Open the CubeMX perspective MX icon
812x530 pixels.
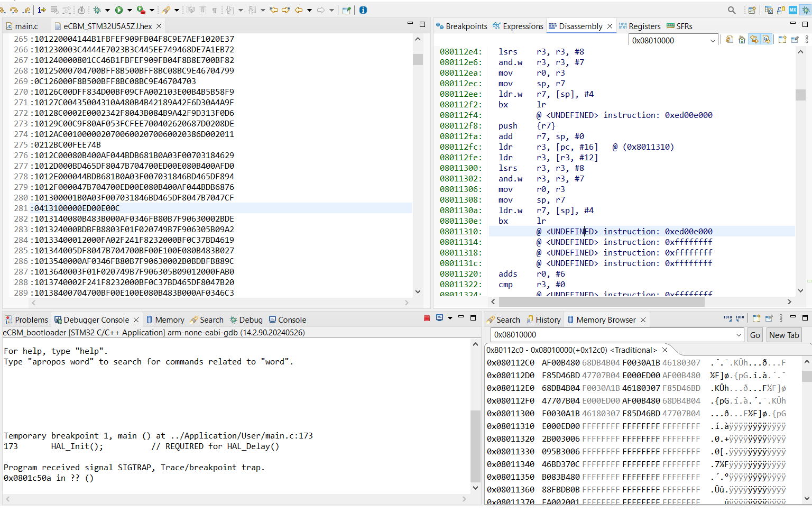[x=792, y=10]
